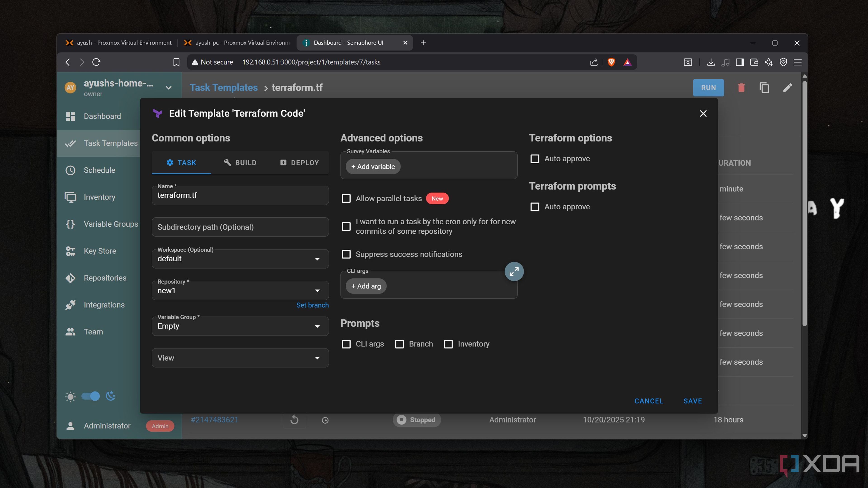
Task: Toggle the dark mode switch
Action: [x=91, y=396]
